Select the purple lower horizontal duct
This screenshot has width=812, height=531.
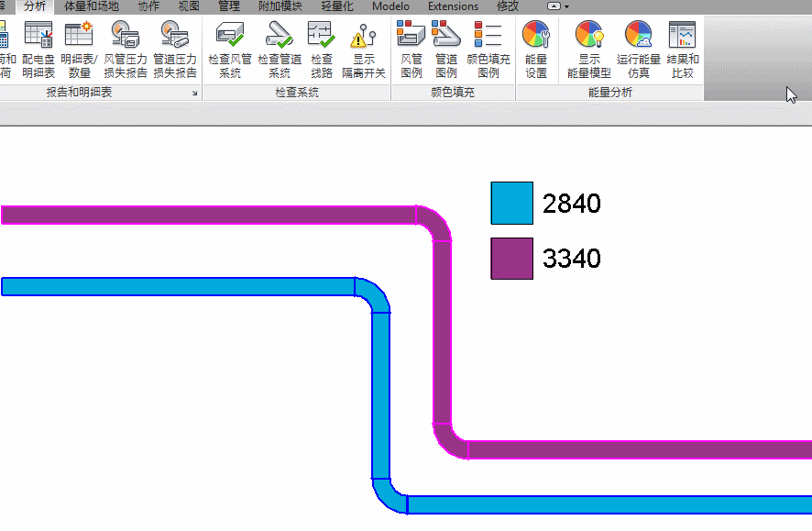[640, 450]
